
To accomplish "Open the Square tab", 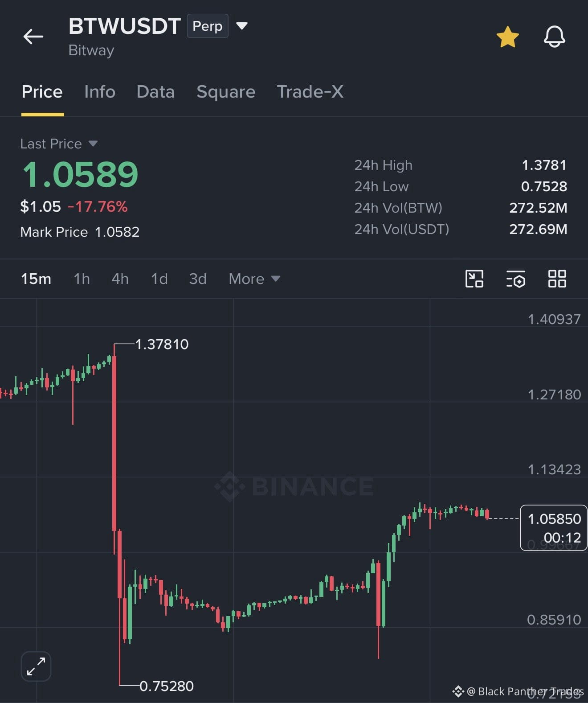I will point(226,92).
